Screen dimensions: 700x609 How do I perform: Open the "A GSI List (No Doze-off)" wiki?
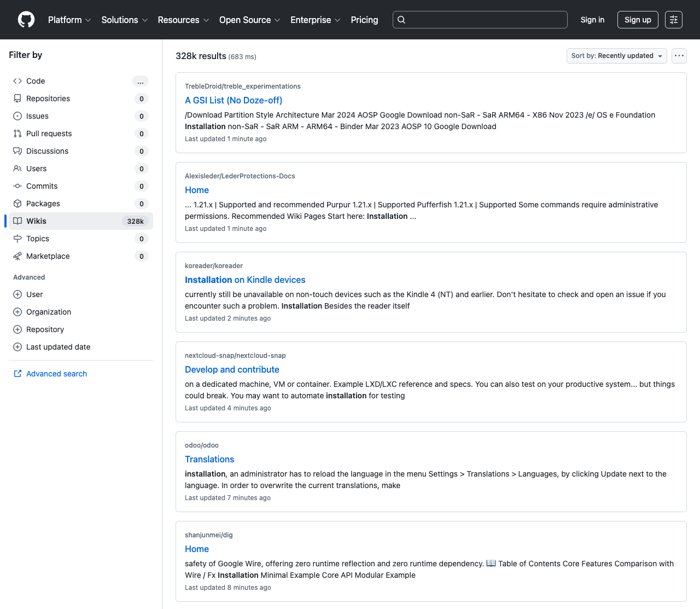pyautogui.click(x=234, y=100)
